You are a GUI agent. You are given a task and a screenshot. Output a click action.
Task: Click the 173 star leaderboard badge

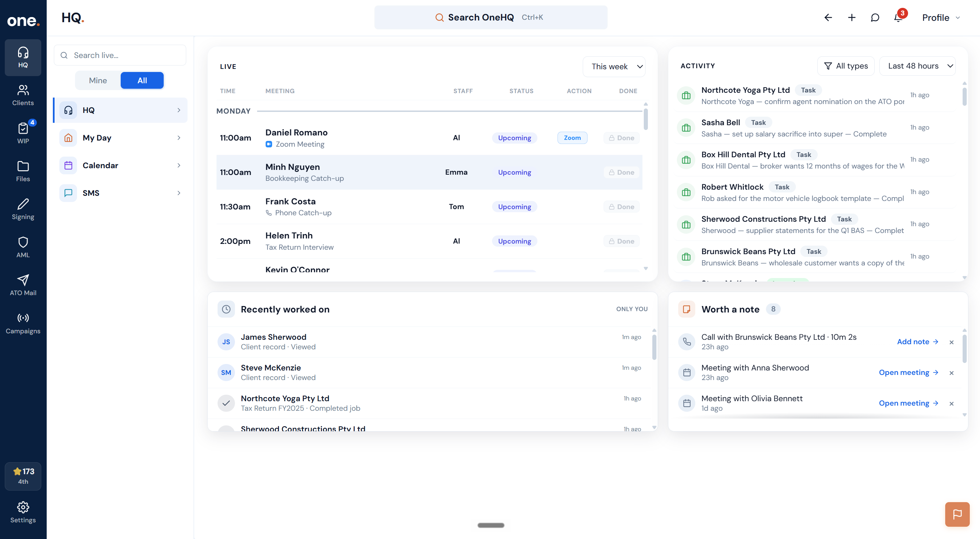pos(23,476)
